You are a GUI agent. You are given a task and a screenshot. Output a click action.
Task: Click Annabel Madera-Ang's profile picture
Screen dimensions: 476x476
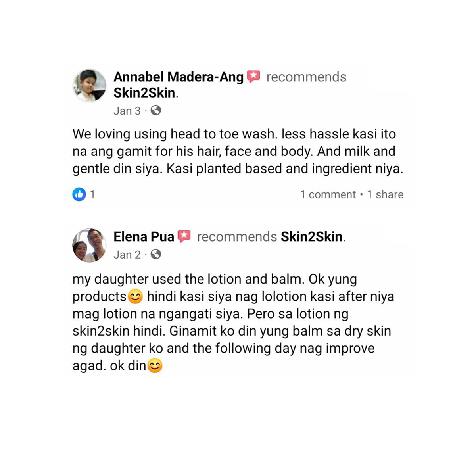(89, 86)
